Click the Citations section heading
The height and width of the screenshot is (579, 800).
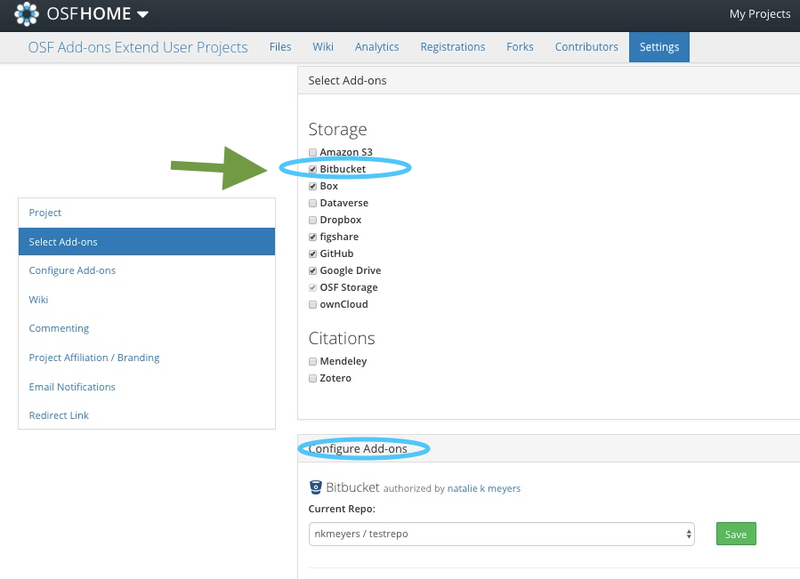coord(341,339)
